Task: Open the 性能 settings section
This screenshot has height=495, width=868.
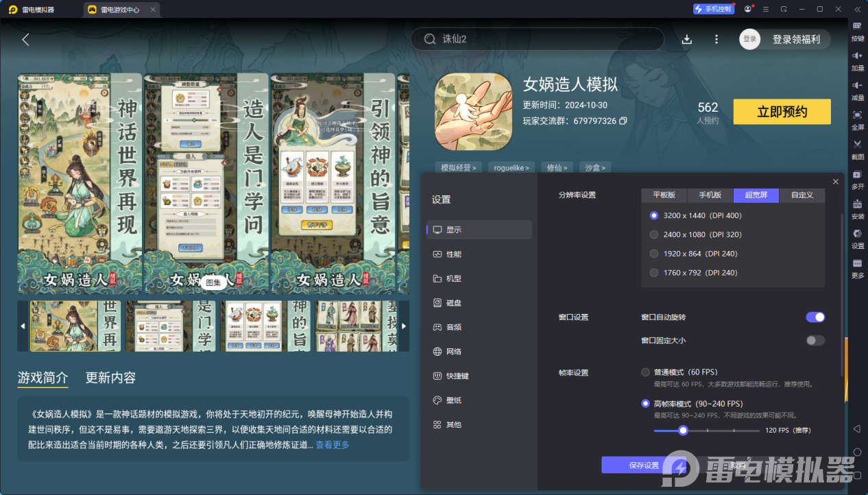Action: coord(454,254)
